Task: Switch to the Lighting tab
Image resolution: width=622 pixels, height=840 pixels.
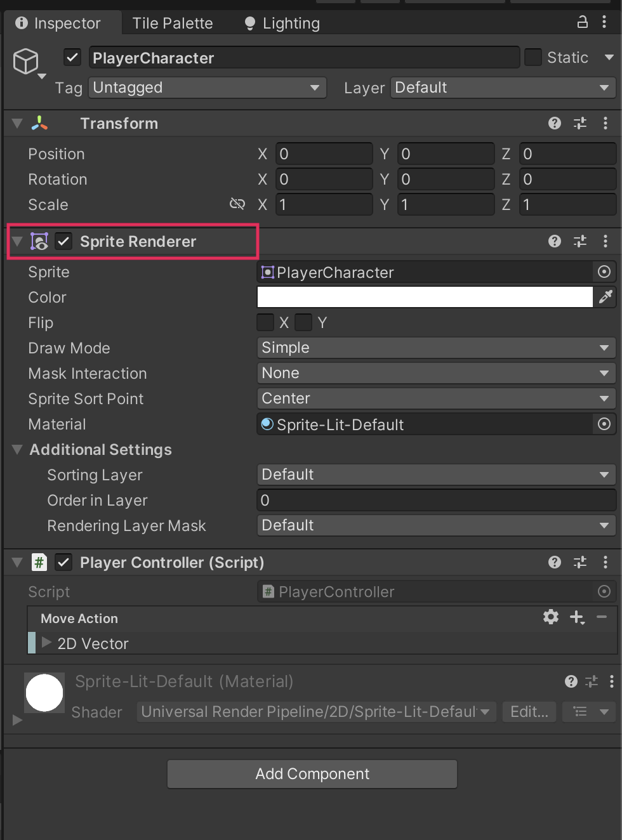Action: pyautogui.click(x=282, y=23)
